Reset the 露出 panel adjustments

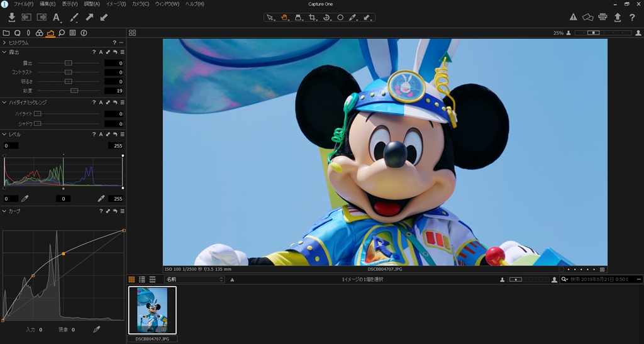pos(114,52)
